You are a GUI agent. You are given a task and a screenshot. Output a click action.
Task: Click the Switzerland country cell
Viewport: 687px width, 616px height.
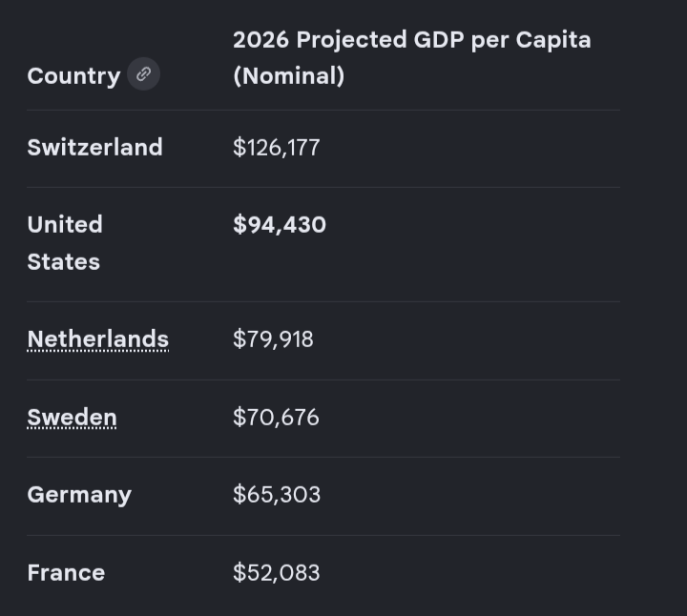pyautogui.click(x=94, y=147)
